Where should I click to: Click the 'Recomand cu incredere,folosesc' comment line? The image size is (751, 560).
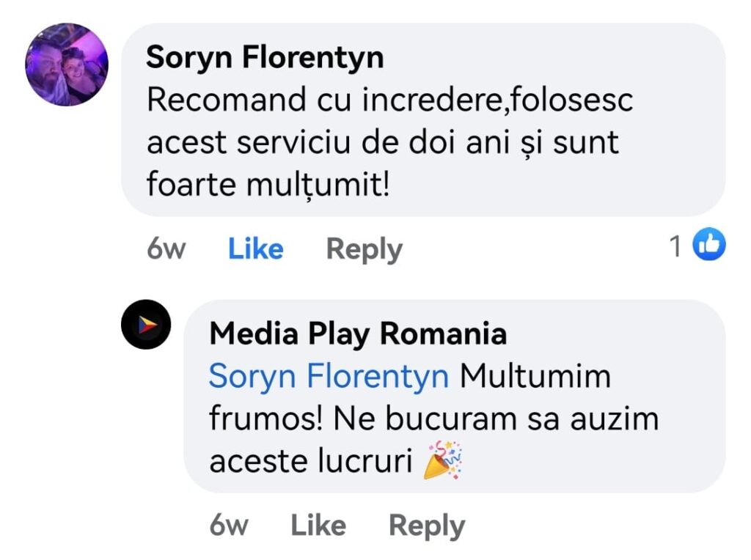[x=389, y=100]
